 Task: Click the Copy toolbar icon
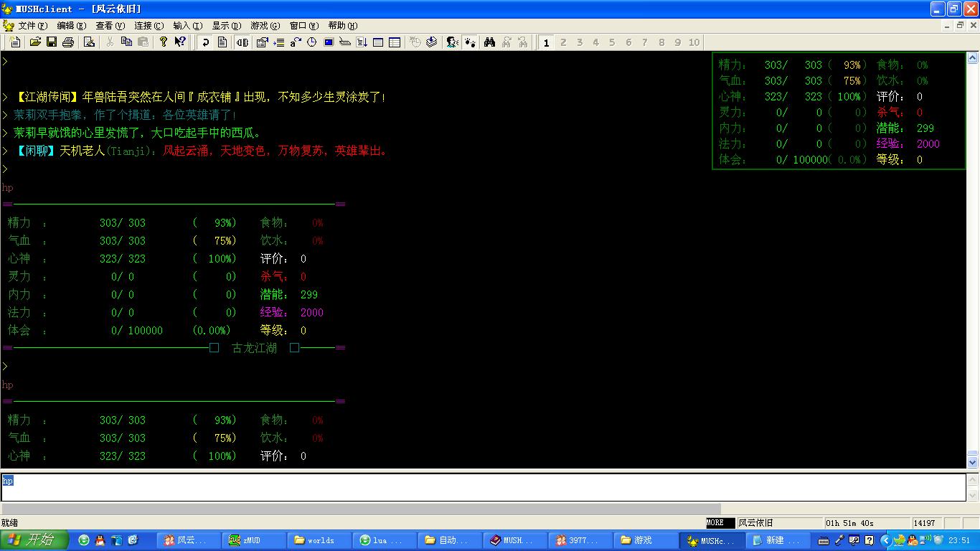tap(126, 42)
